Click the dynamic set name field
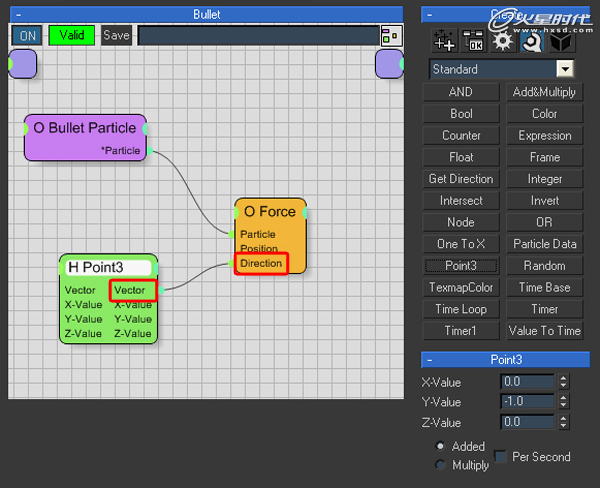 (x=259, y=36)
